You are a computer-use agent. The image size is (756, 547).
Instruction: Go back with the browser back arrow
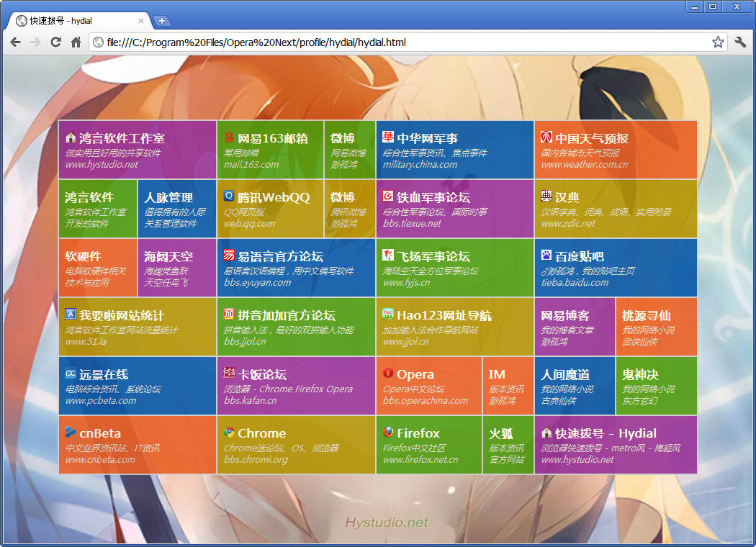coord(15,42)
